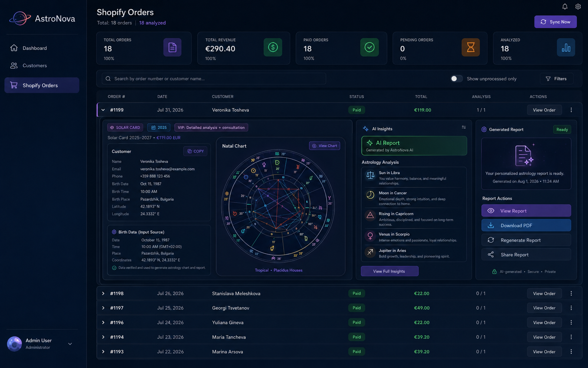
Task: Open the Admin User account dropdown
Action: coord(70,344)
